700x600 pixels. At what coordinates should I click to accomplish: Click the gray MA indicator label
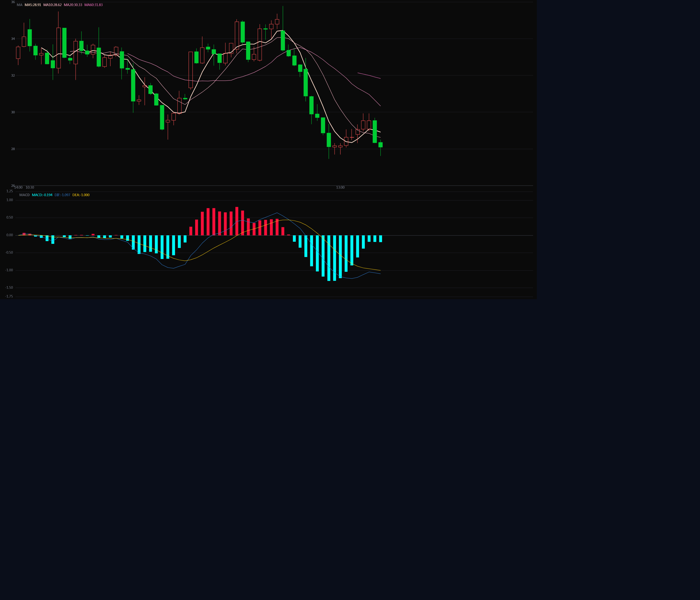coord(20,5)
